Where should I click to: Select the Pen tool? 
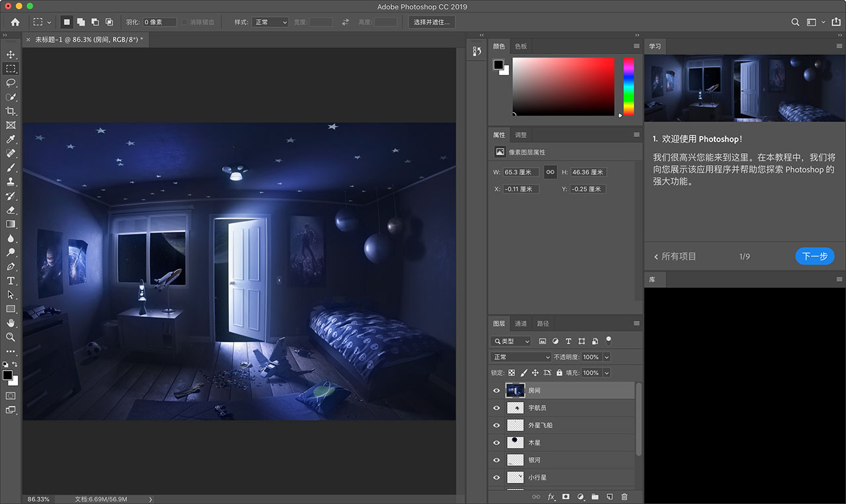(11, 267)
